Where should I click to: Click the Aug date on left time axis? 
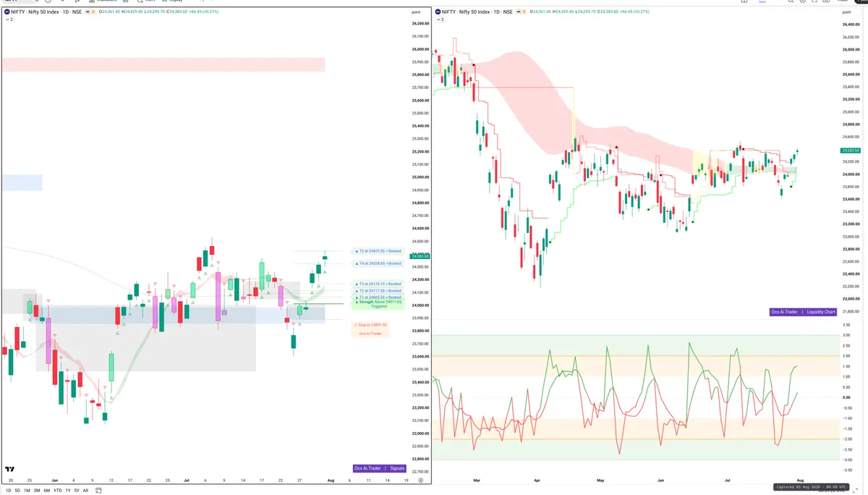(x=331, y=481)
